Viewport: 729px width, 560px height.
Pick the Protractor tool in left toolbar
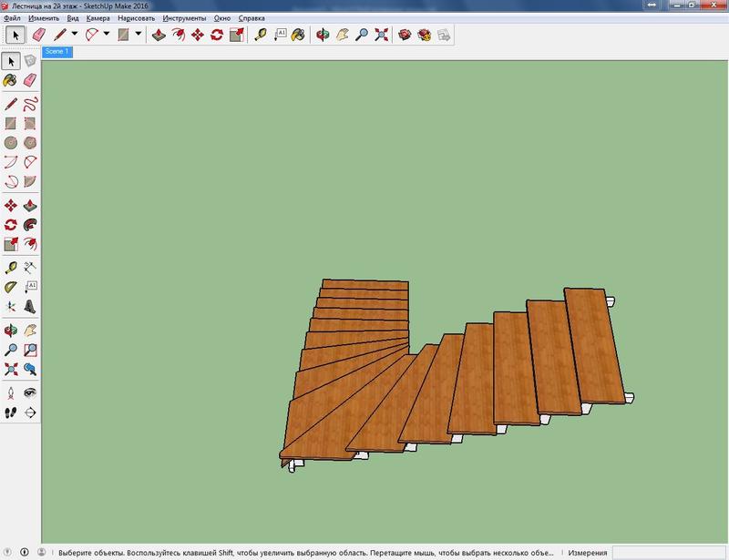[11, 288]
